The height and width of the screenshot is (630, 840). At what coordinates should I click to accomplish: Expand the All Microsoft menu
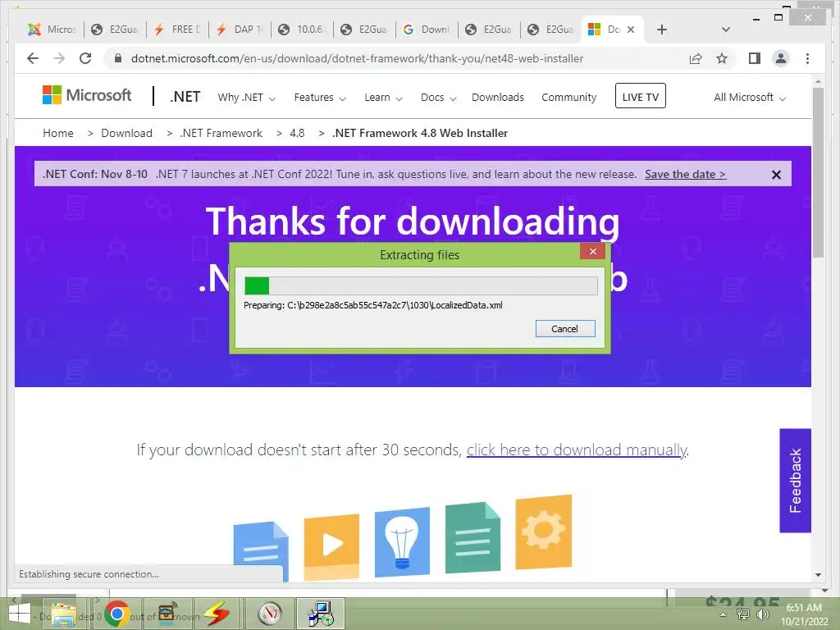click(x=750, y=98)
